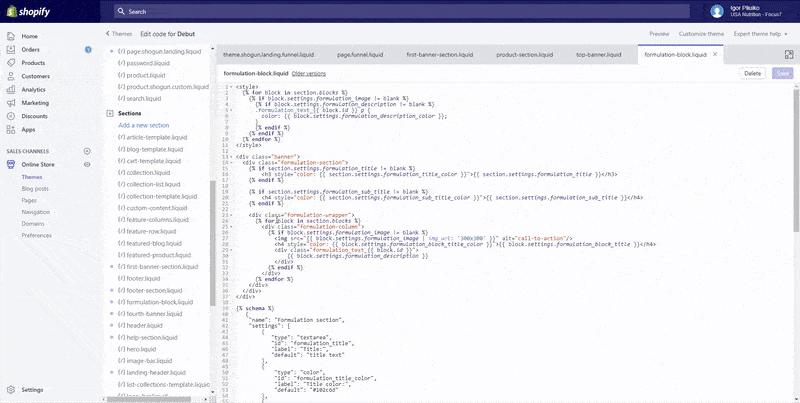Open search.liquid file
Viewport: 800px width, 403px height.
pos(139,98)
